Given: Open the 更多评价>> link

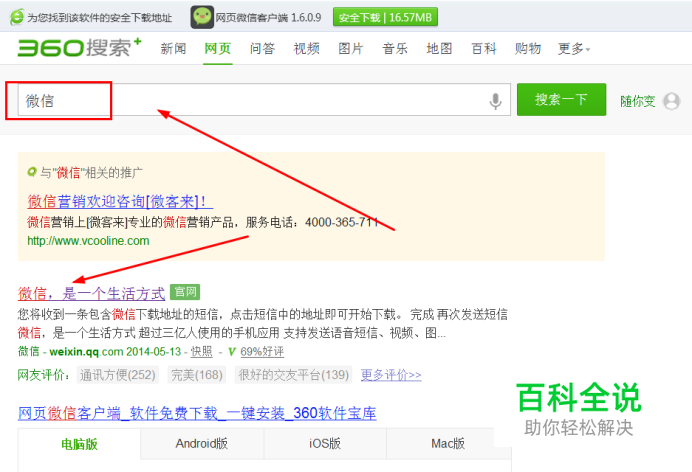Looking at the screenshot, I should point(391,375).
